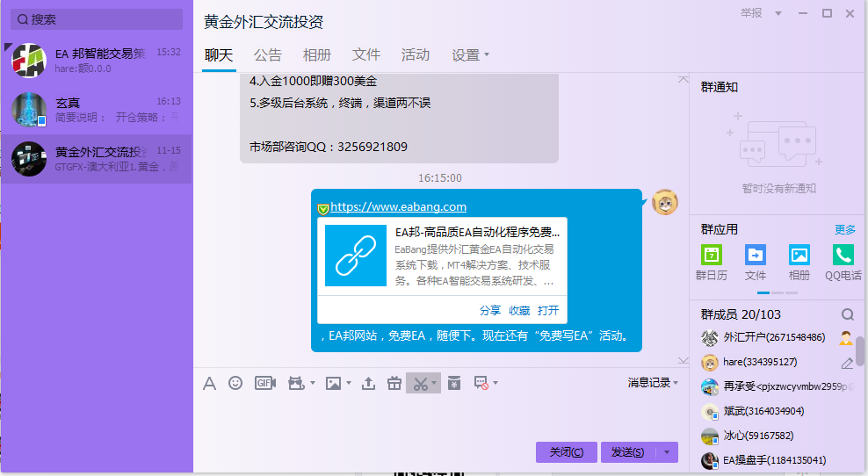Expand the screenshot tool dropdown arrow
This screenshot has height=476, width=868.
coord(434,383)
